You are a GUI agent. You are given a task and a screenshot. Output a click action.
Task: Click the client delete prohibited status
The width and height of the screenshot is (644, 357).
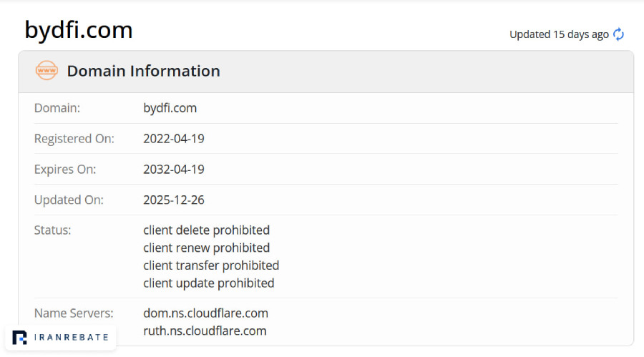tap(207, 230)
